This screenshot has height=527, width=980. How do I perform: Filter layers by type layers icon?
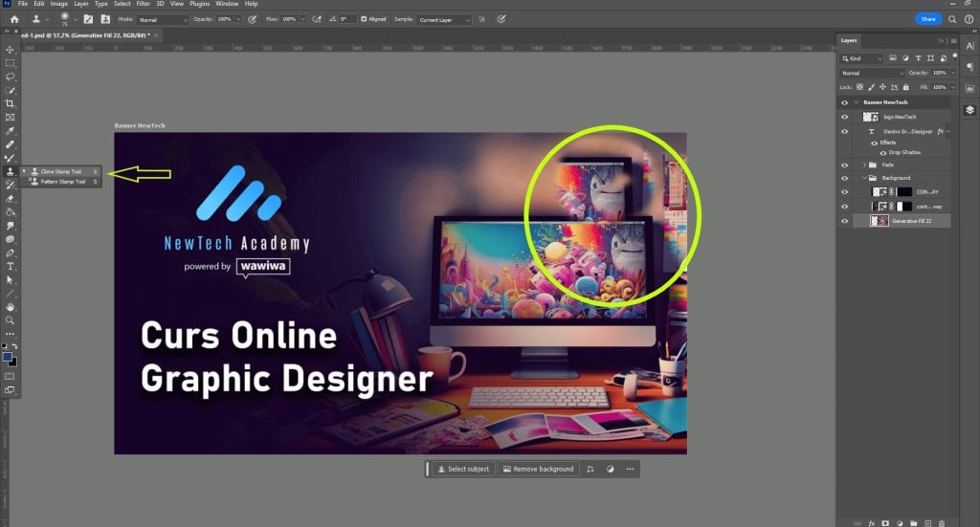point(918,58)
